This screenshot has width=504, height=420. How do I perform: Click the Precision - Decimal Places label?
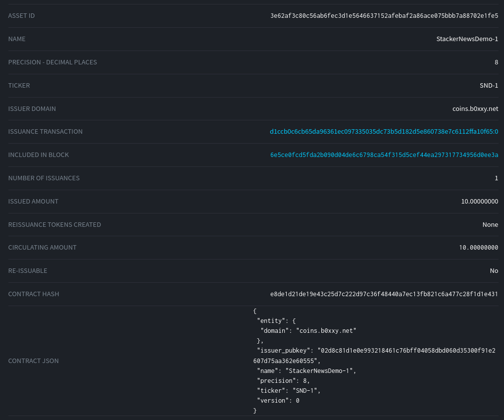coord(52,62)
